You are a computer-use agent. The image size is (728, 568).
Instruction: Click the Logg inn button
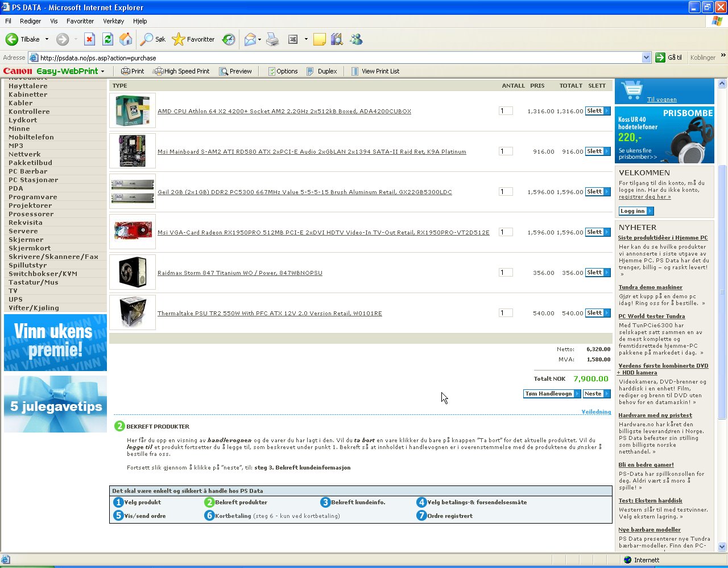636,211
